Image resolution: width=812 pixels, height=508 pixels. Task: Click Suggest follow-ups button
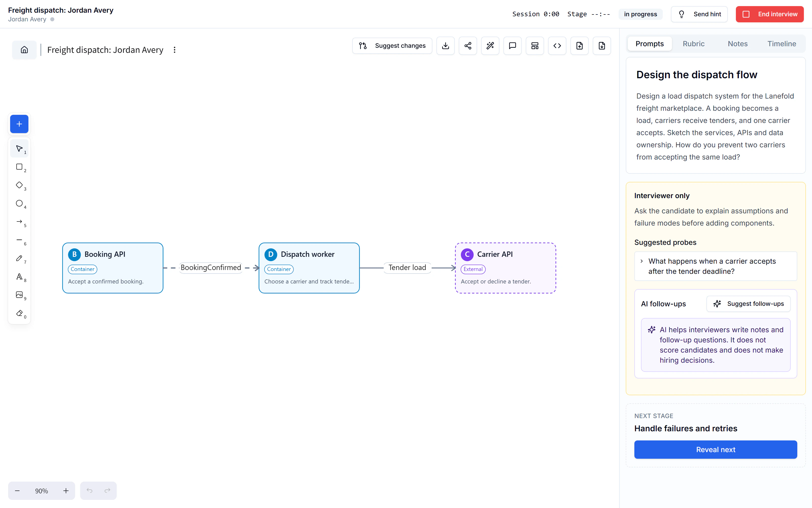pyautogui.click(x=748, y=304)
